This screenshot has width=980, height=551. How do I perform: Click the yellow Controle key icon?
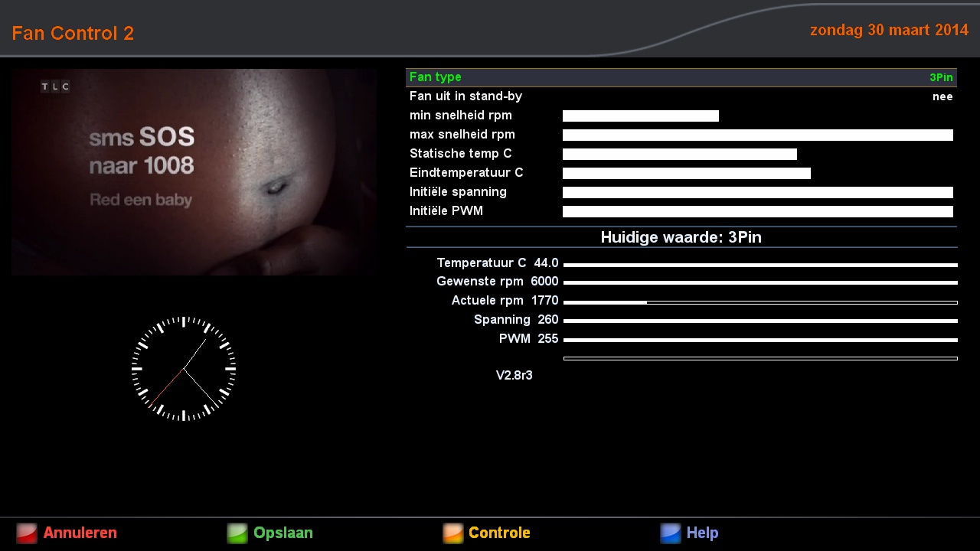453,533
